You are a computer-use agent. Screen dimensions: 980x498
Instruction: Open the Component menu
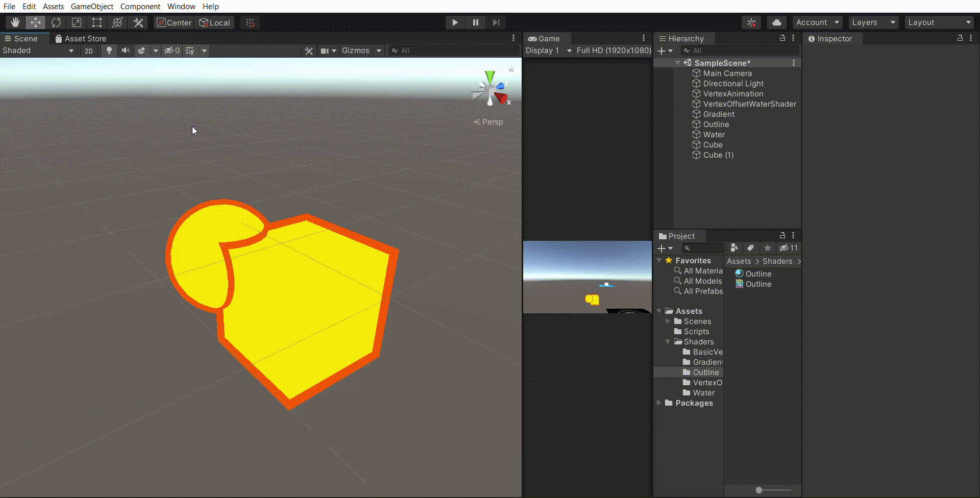coord(140,6)
